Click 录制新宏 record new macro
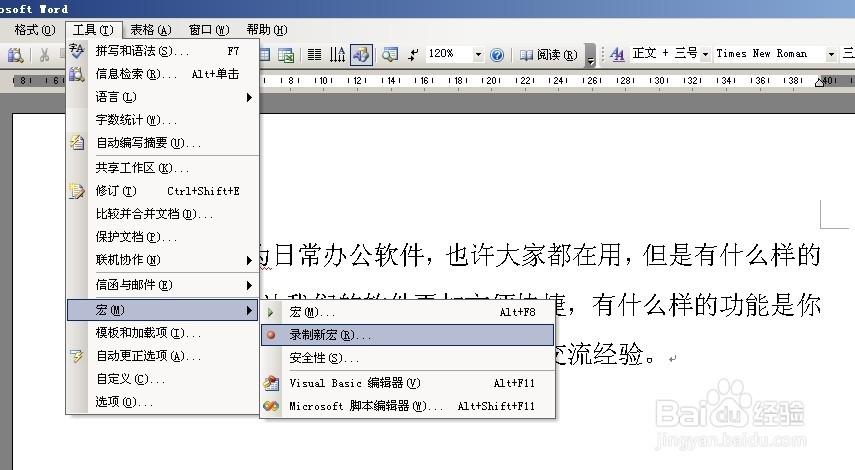The image size is (855, 470). (x=407, y=335)
